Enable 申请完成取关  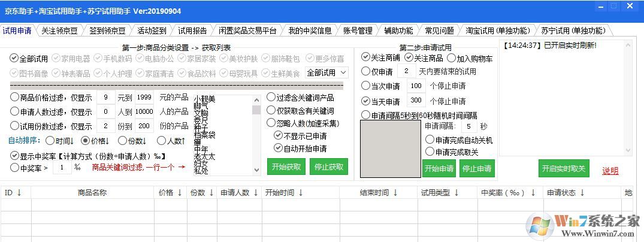[452, 152]
